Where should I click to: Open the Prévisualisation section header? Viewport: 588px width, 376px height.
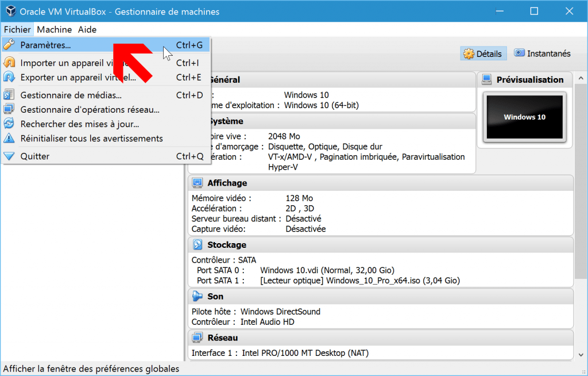(x=525, y=80)
